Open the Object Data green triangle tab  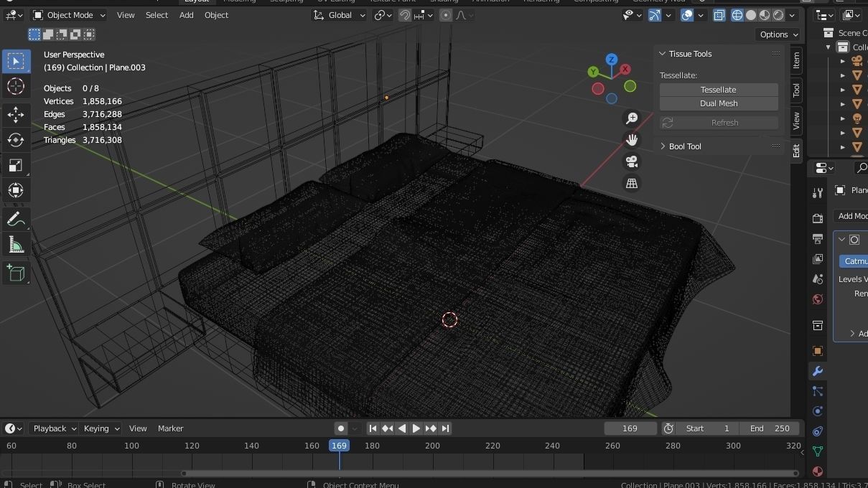tap(817, 451)
